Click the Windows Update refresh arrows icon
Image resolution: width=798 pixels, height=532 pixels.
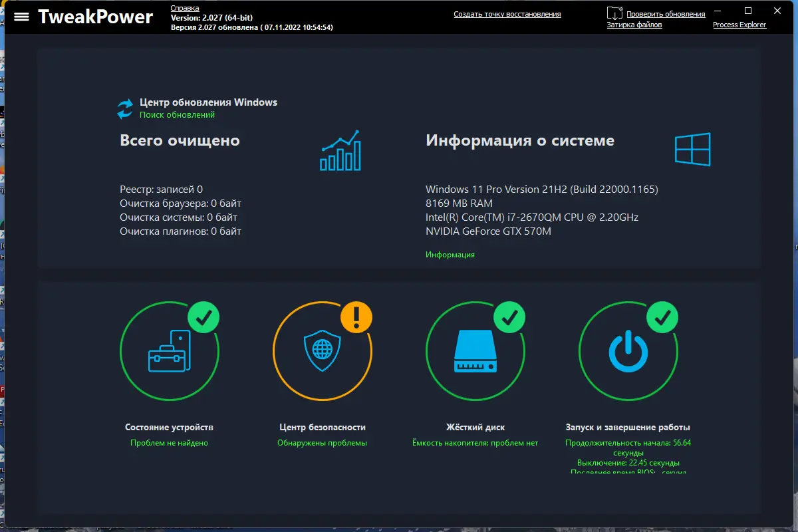(x=125, y=108)
